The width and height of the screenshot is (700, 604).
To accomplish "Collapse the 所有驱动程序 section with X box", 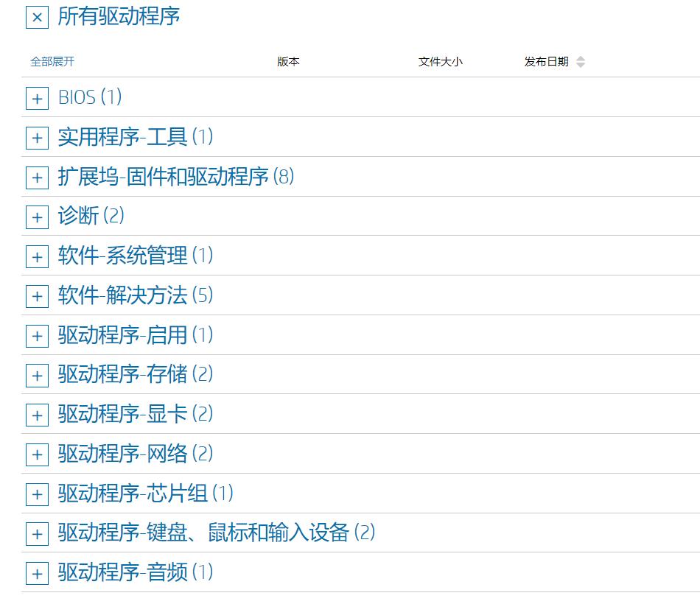I will [x=37, y=18].
